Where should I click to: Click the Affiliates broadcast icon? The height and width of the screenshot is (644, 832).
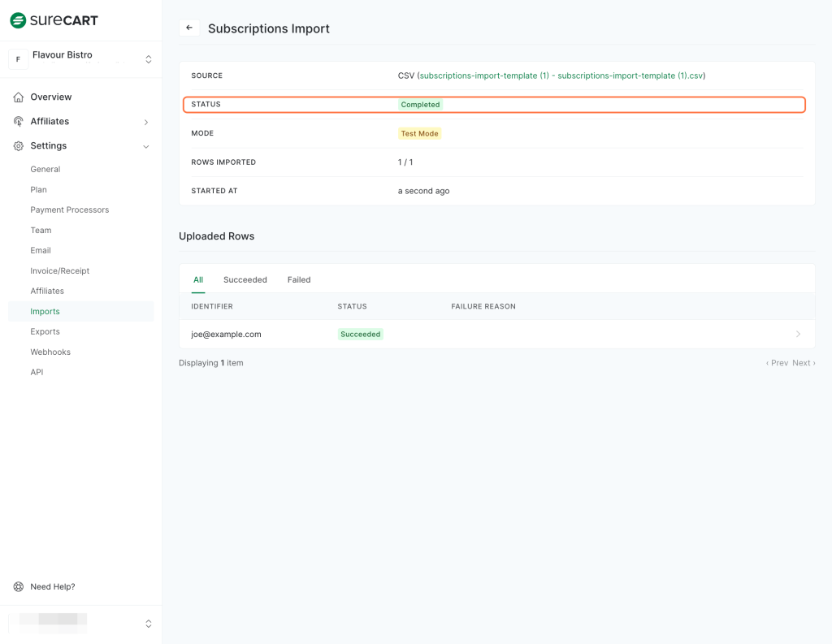[x=18, y=122]
